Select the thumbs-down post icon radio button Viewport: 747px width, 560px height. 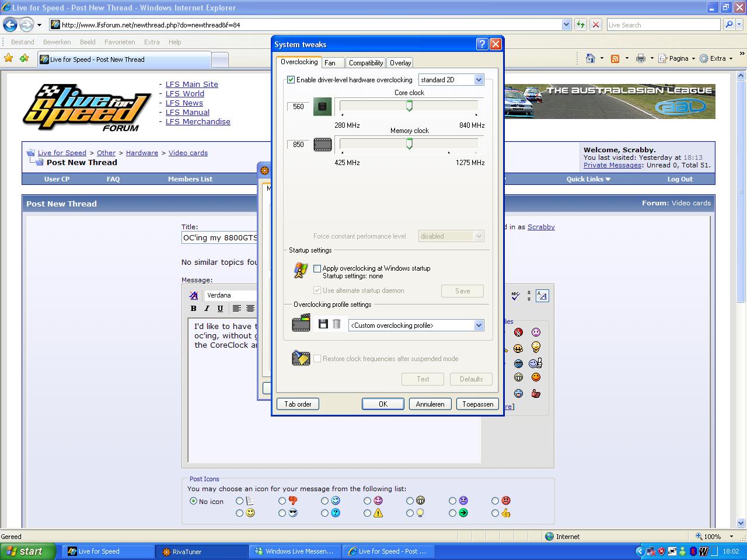282,501
